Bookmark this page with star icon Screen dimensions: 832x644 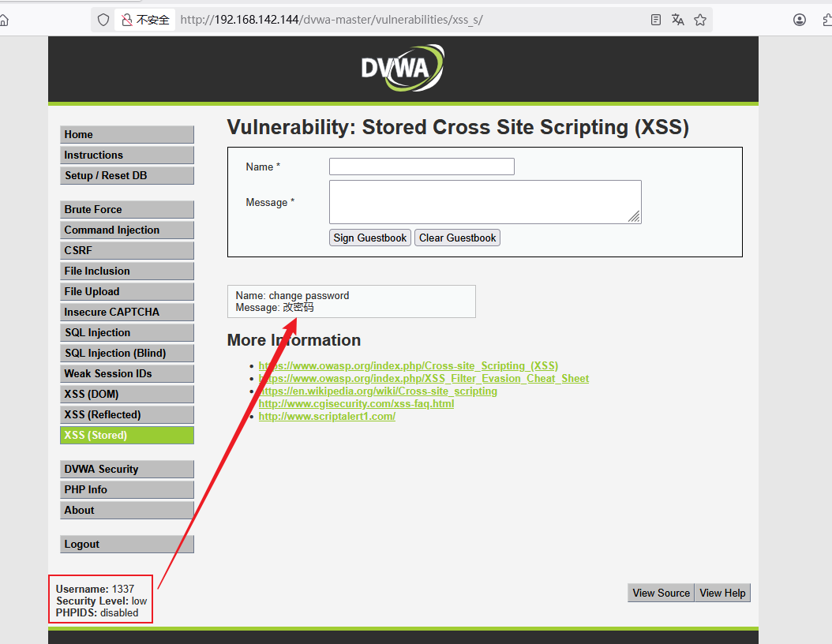700,21
